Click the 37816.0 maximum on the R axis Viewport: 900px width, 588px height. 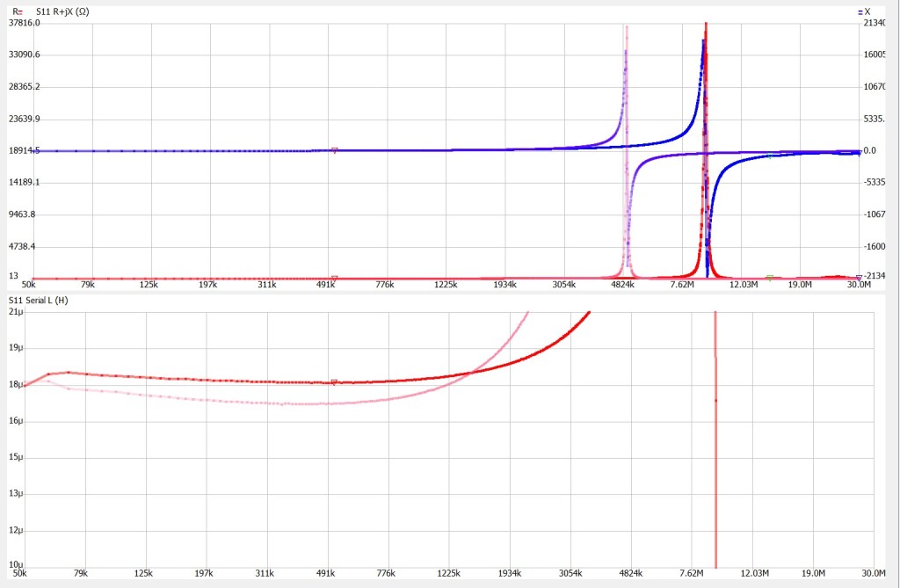[25, 23]
